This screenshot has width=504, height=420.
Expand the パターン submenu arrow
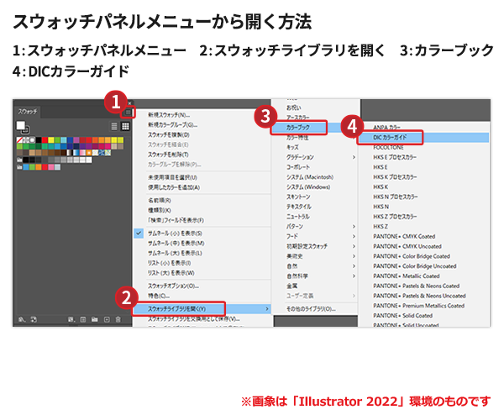354,227
